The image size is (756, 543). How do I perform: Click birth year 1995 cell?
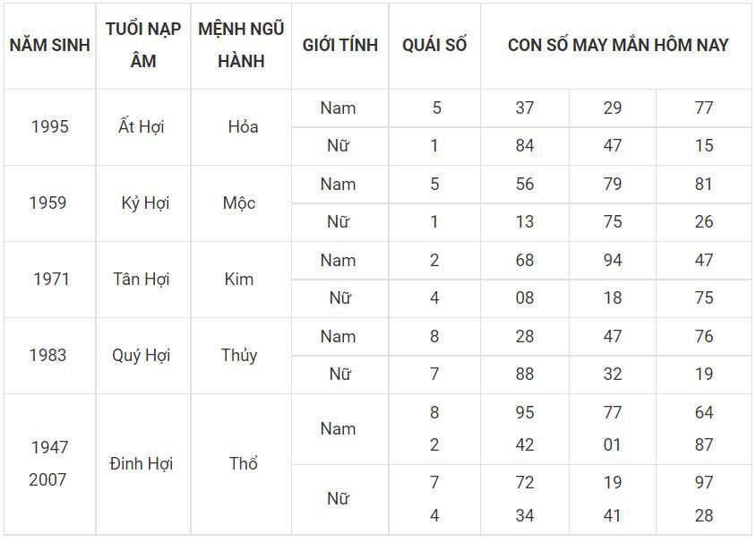pos(49,127)
